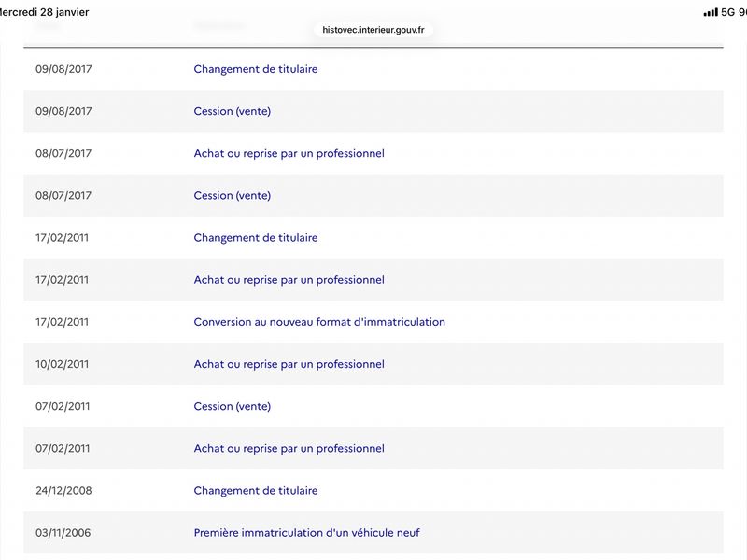Click the 03/11/2006 date cell

tap(63, 532)
